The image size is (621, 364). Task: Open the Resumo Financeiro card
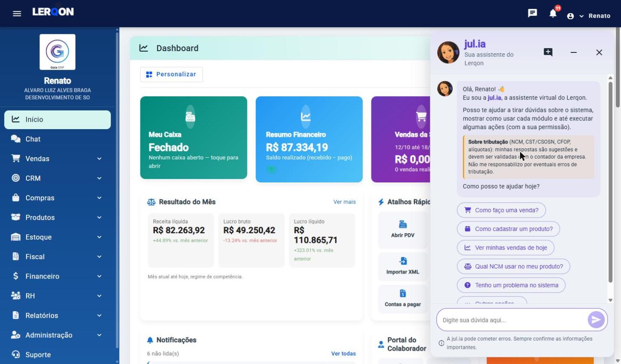(x=309, y=139)
